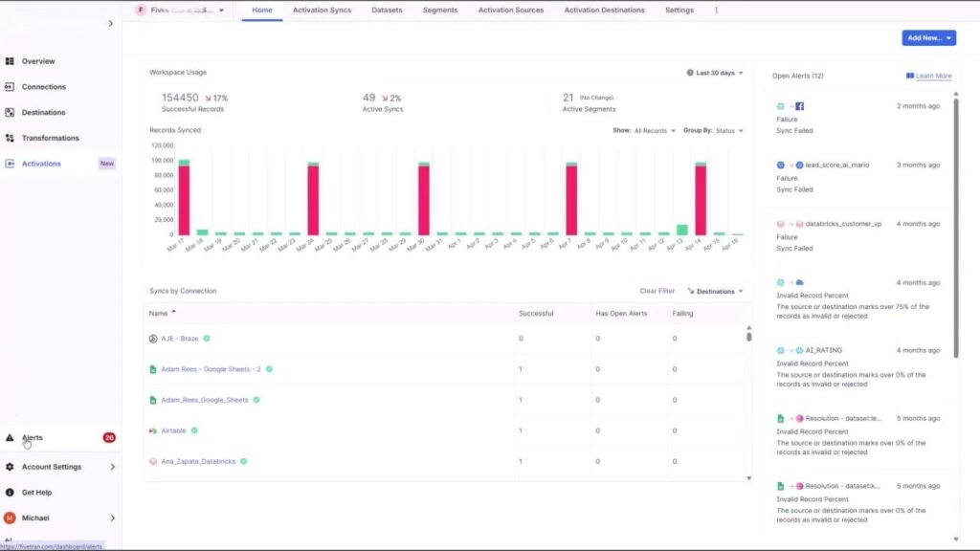
Task: Click the Learn More book icon
Action: click(910, 76)
